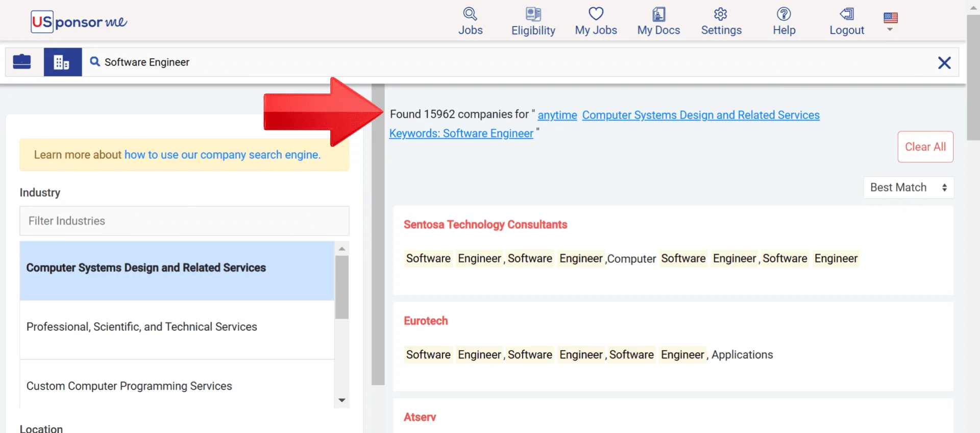The height and width of the screenshot is (433, 980).
Task: Select the building company search mode
Action: (x=62, y=62)
